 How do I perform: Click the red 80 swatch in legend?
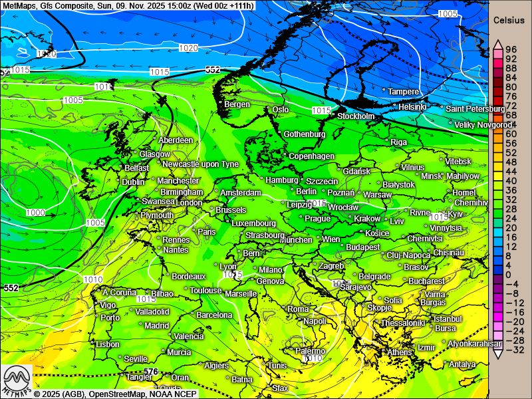click(x=497, y=86)
